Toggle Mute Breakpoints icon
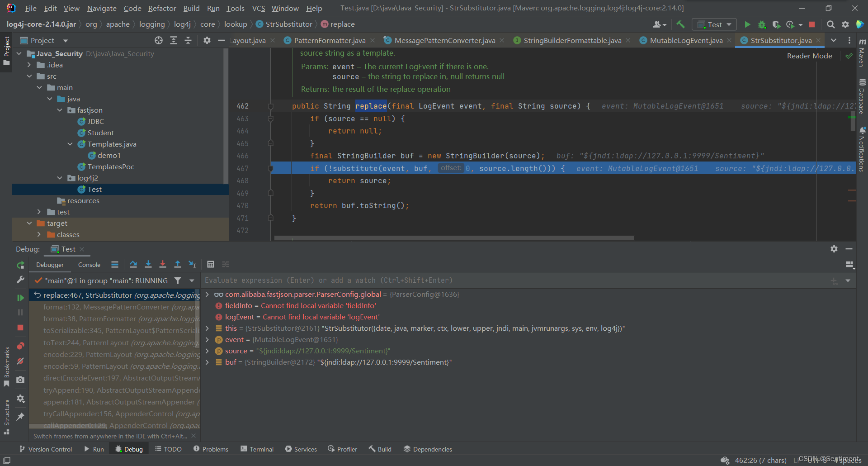The width and height of the screenshot is (868, 466). (x=20, y=361)
